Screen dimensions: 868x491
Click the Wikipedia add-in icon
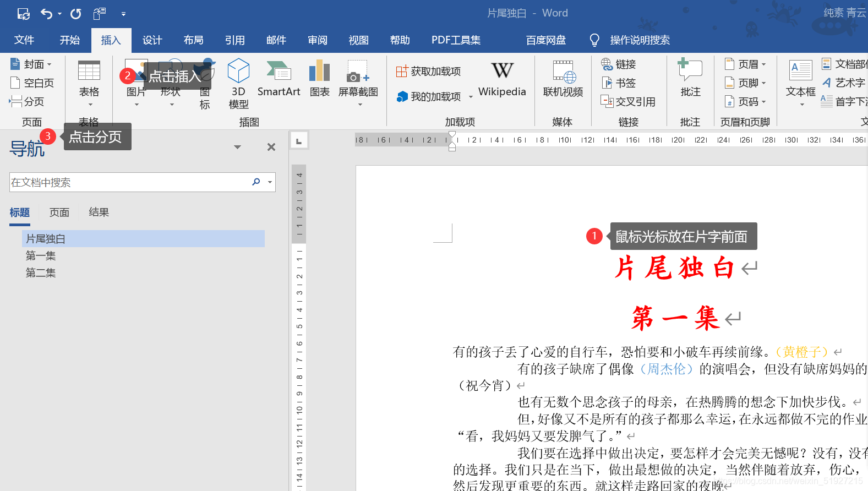point(502,70)
